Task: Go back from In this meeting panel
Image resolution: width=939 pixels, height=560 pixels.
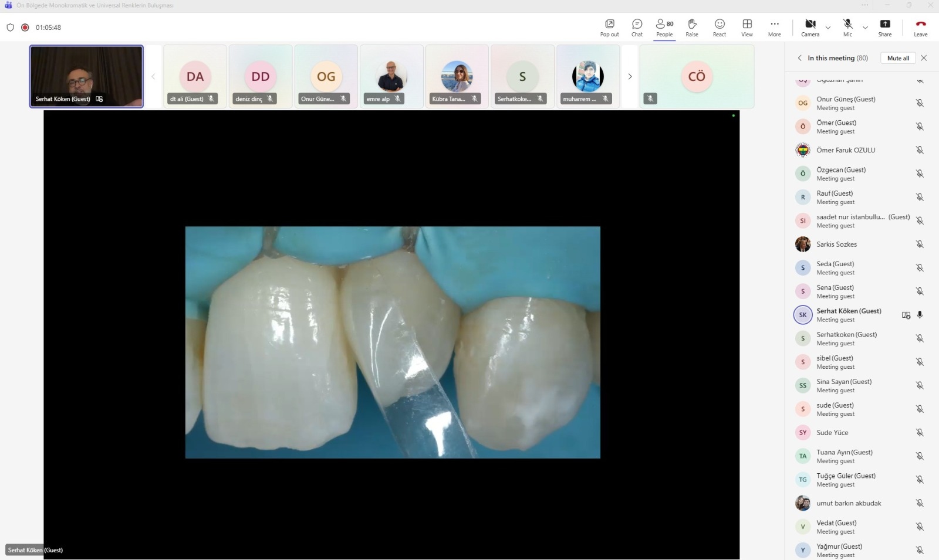Action: point(799,58)
